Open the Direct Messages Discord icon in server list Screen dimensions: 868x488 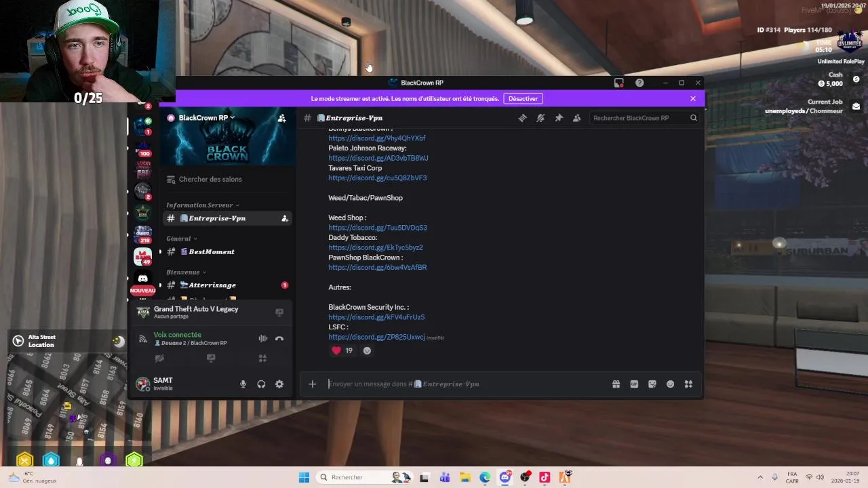(142, 279)
